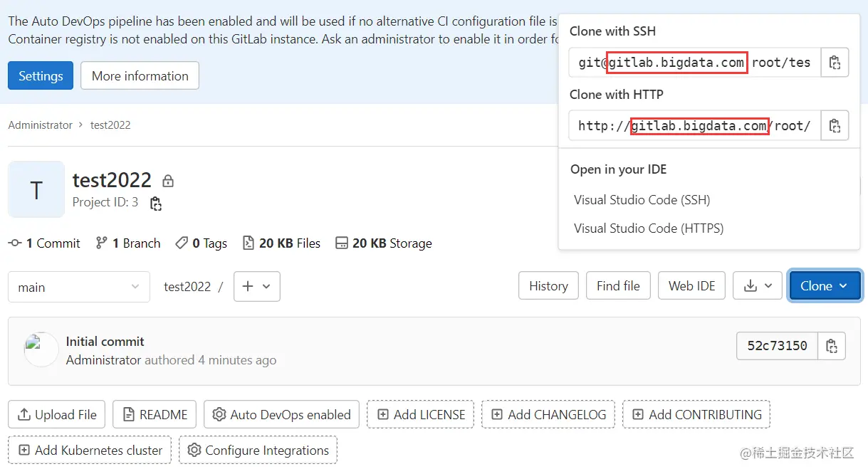Open the download source code dropdown
The height and width of the screenshot is (474, 868).
coord(758,286)
